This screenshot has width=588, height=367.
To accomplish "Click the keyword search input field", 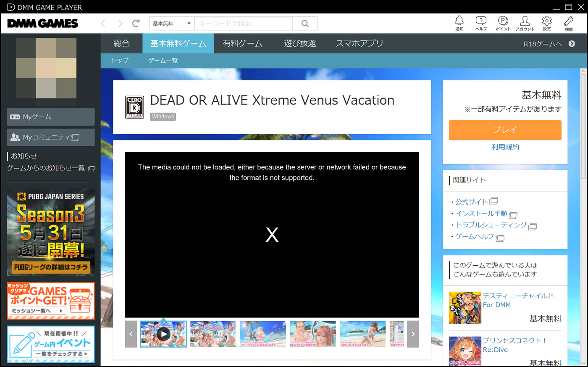I will tap(244, 24).
